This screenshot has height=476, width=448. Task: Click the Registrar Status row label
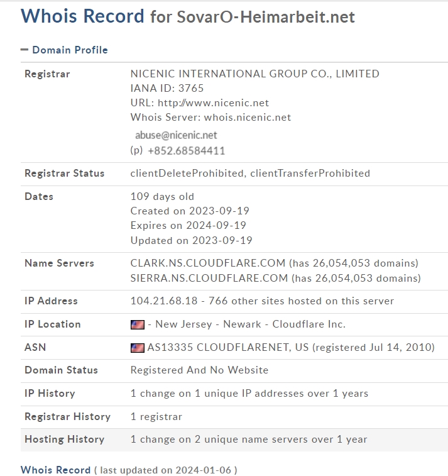(x=64, y=174)
